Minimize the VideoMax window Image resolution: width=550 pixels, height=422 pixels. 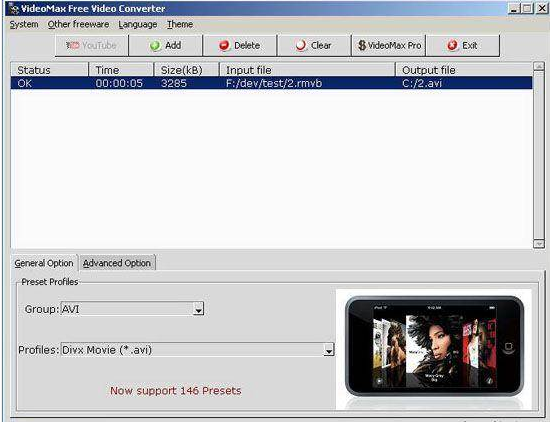pos(514,8)
